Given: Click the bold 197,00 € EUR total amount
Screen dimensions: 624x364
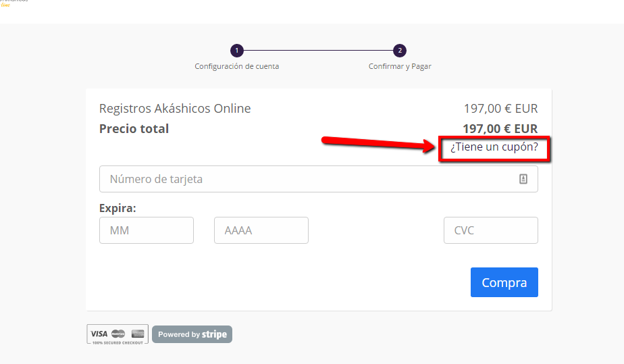Looking at the screenshot, I should (500, 129).
